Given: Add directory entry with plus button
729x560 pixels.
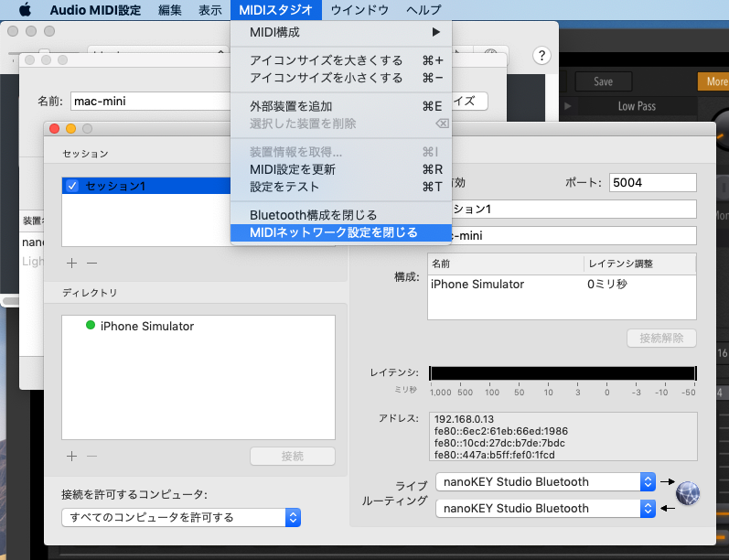Looking at the screenshot, I should 71,457.
